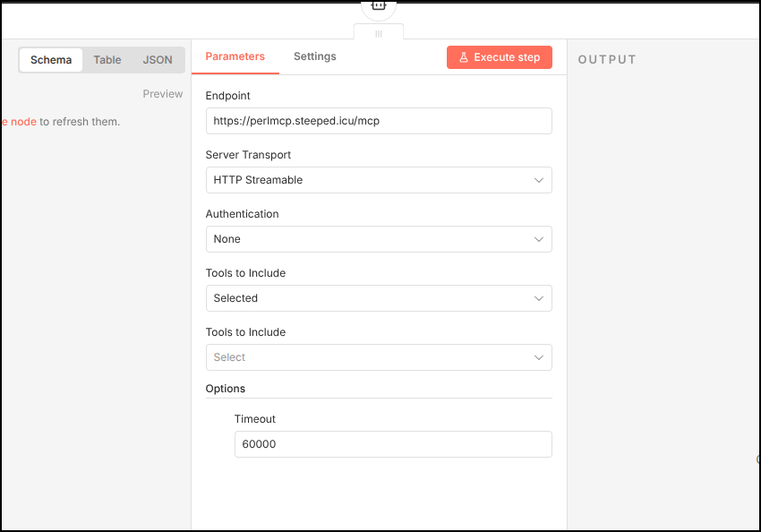Open the Parameters tab
Viewport: 761px width, 532px height.
[235, 56]
